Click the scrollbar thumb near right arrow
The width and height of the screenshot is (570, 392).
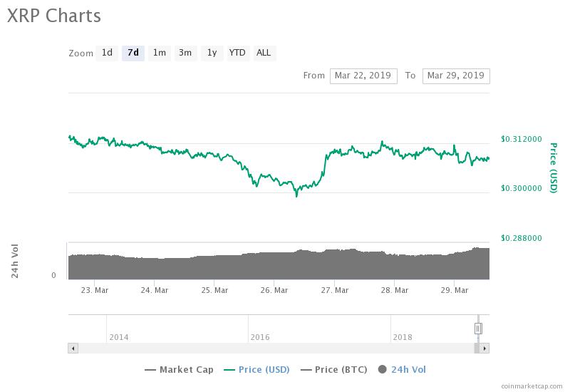click(x=477, y=348)
